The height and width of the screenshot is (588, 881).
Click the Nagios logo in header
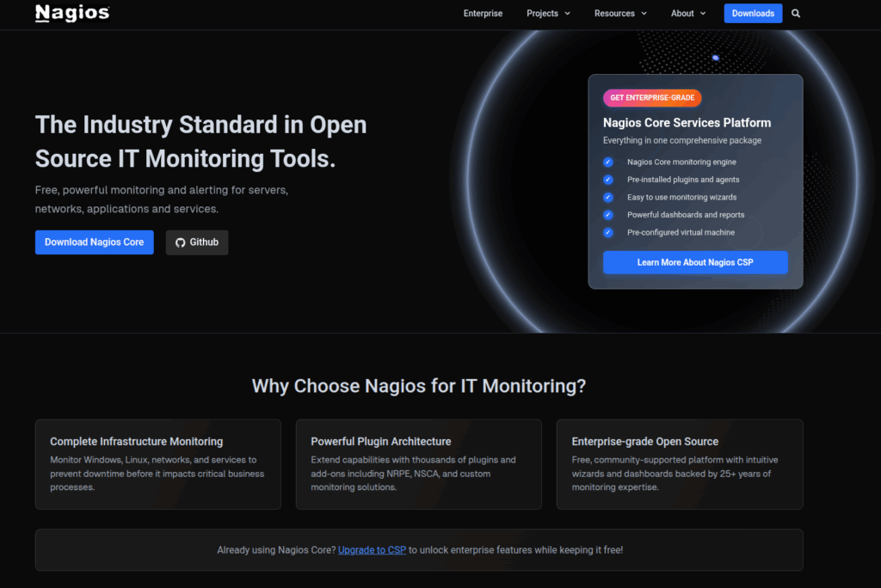72,13
